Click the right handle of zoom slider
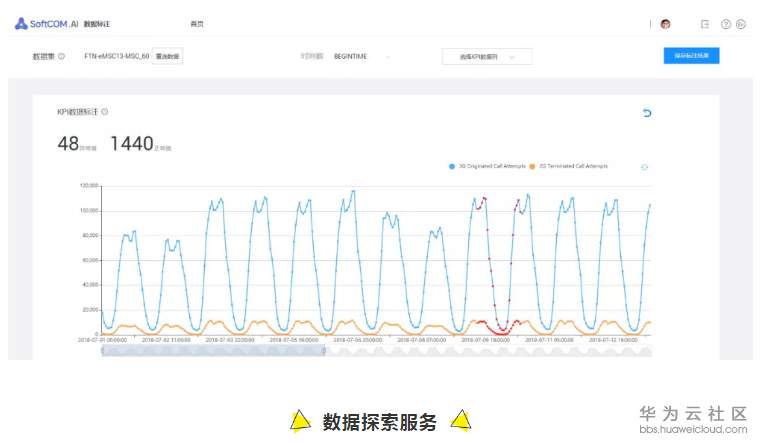Image resolution: width=761 pixels, height=444 pixels. pos(325,351)
